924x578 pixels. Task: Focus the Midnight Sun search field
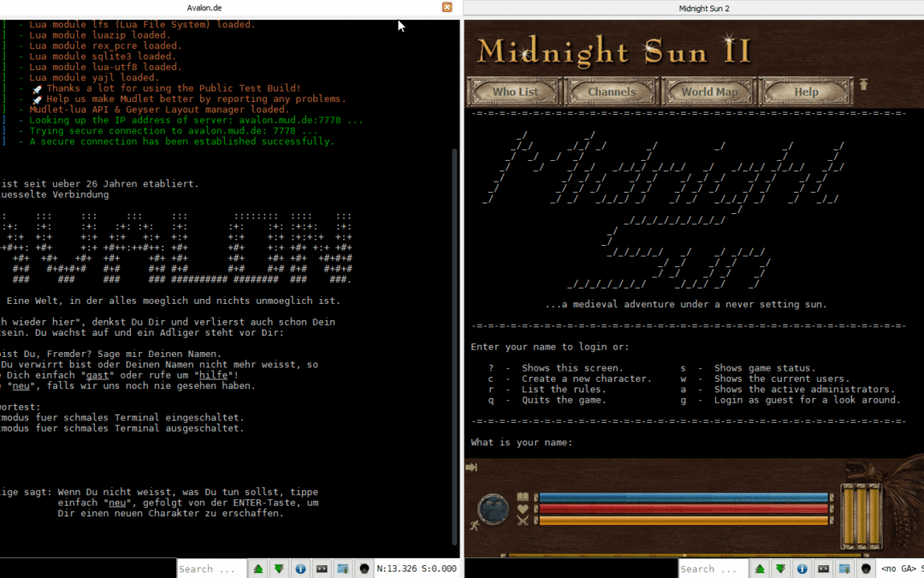pos(713,569)
